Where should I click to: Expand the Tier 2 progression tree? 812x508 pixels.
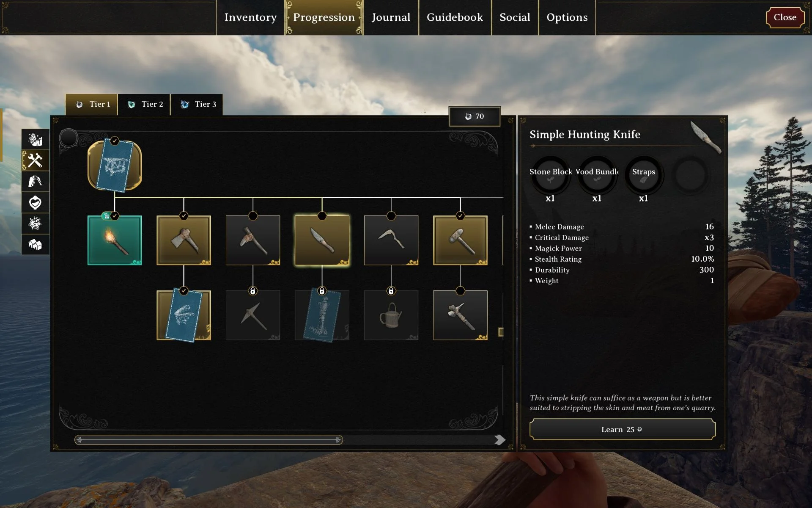coord(144,104)
